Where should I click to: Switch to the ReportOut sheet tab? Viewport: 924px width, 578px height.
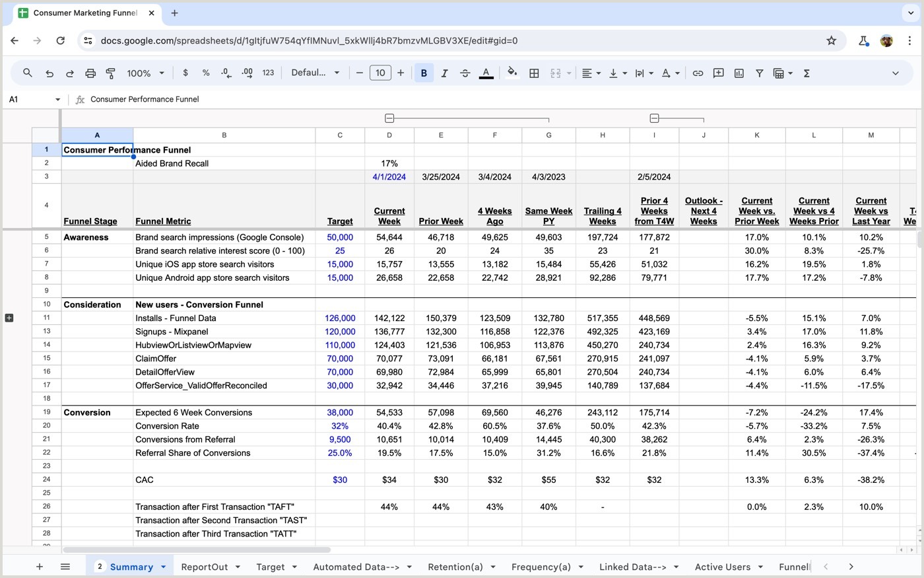tap(205, 567)
